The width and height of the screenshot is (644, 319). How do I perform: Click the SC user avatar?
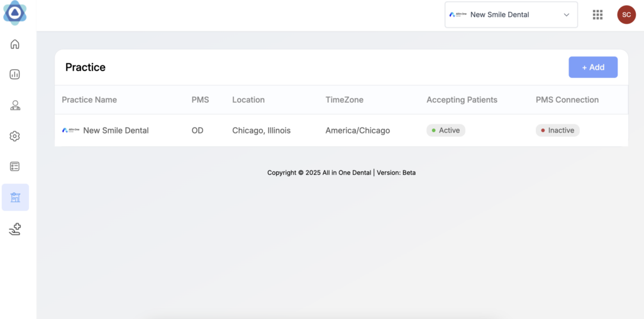click(626, 14)
